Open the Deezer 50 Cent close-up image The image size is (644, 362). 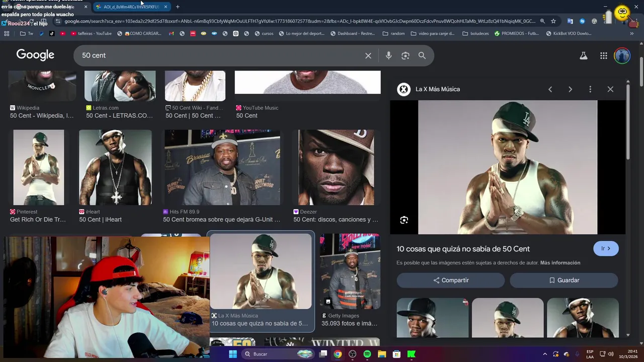pos(336,167)
